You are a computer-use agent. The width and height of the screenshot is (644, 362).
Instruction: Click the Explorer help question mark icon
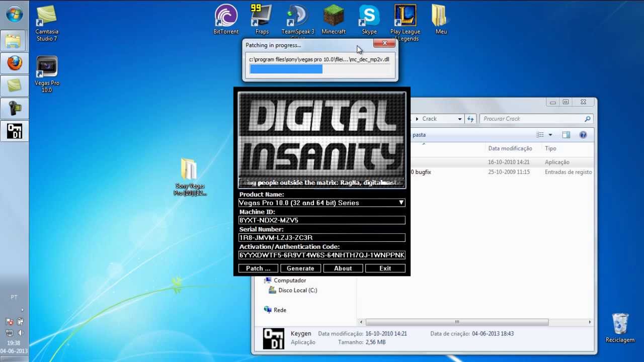point(583,135)
